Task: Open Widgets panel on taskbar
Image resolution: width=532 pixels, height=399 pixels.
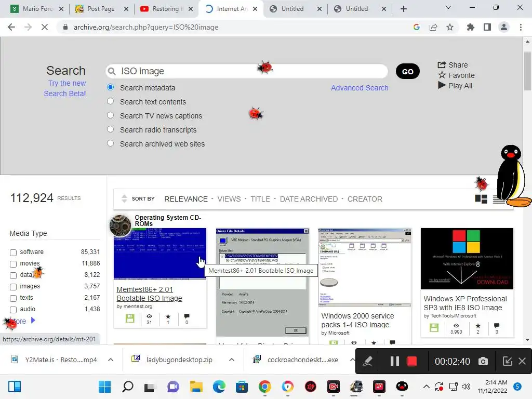Action: coord(15,387)
